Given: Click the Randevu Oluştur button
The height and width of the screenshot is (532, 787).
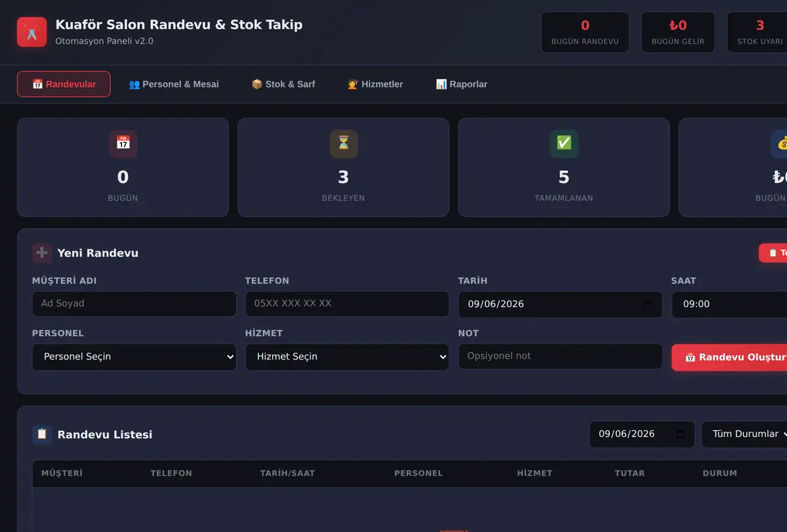Looking at the screenshot, I should tap(729, 358).
